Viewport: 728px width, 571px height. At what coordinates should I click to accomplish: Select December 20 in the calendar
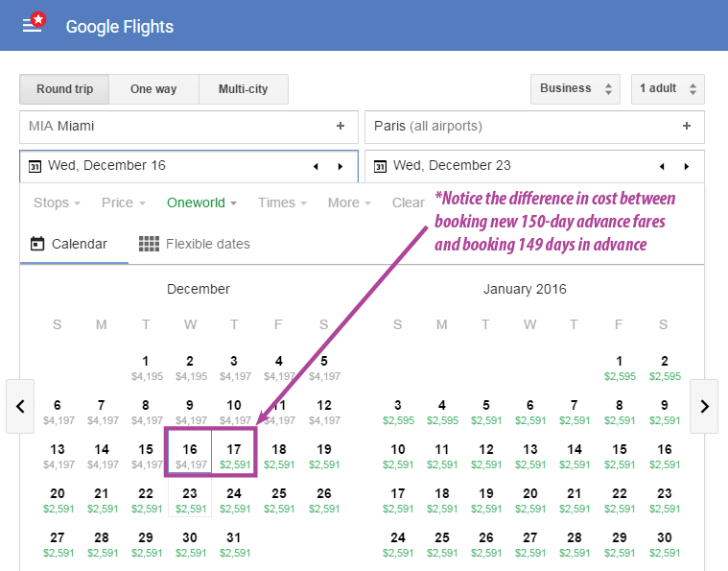58,500
